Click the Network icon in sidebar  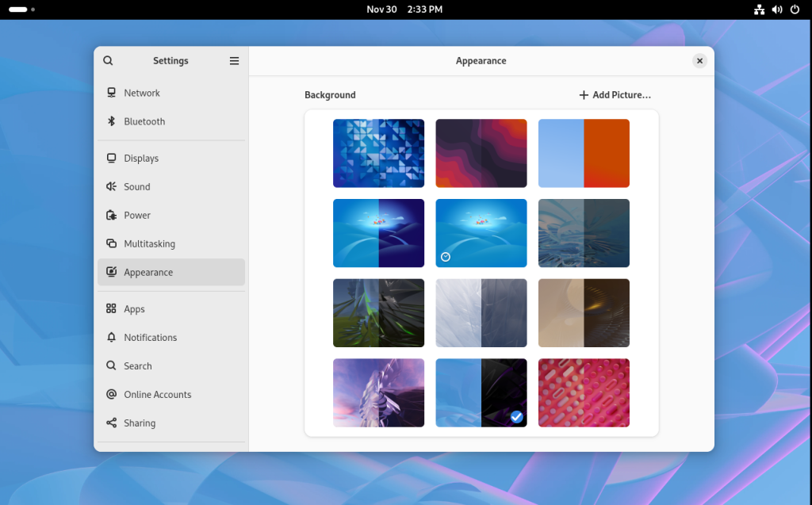point(111,93)
